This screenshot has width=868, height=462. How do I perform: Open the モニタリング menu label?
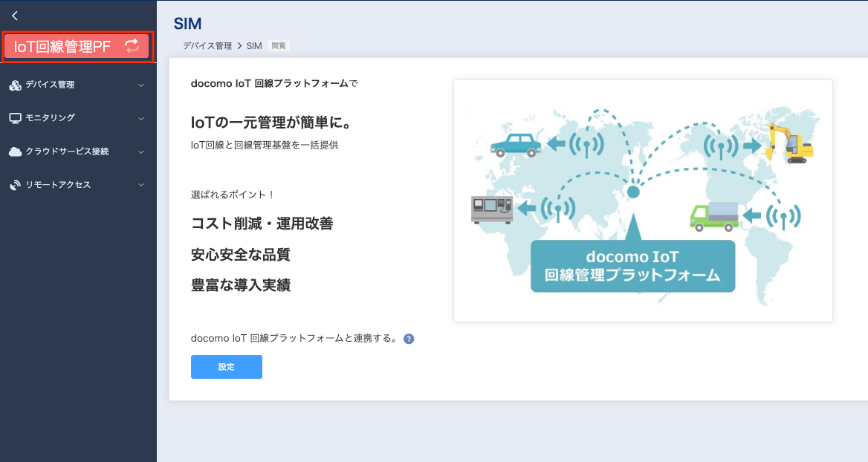point(50,118)
